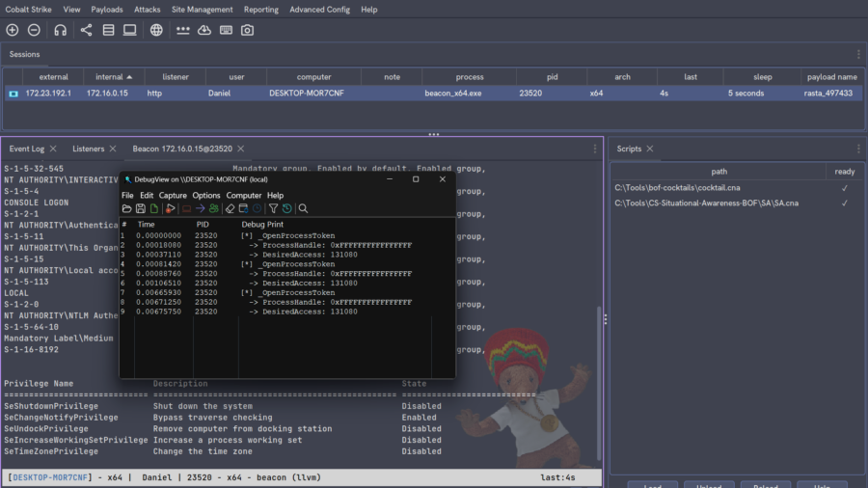Close the Event Log tab
This screenshot has height=488, width=868.
click(53, 149)
